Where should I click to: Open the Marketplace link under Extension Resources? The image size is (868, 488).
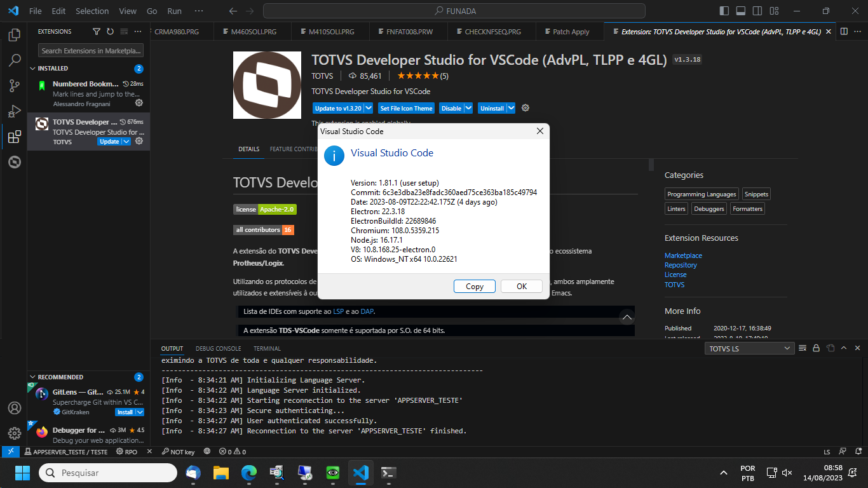pos(683,255)
